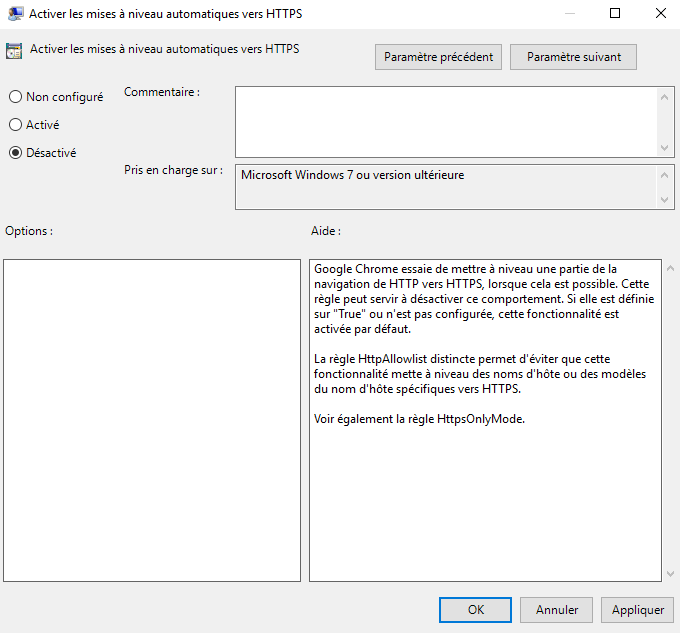Select the 'Non configuré' radio option
680x633 pixels.
tap(15, 97)
